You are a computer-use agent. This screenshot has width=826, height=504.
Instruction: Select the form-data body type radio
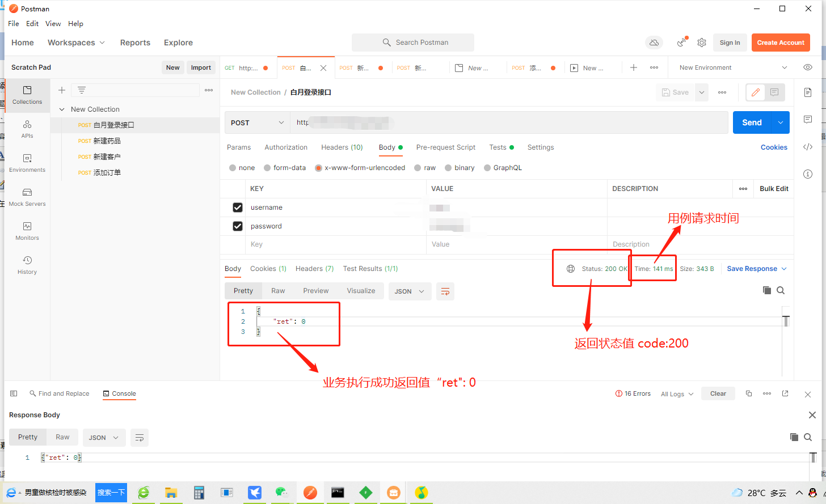[267, 168]
